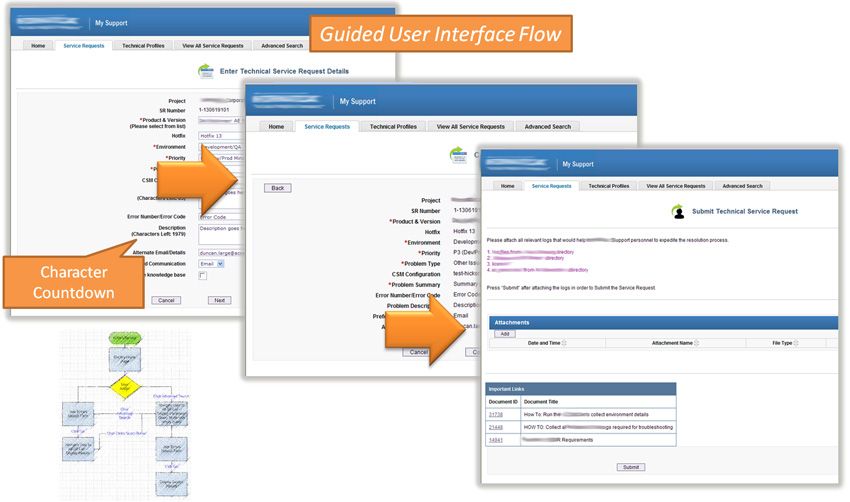Sort attachments by Date and Time column
Image resolution: width=850 pixels, height=502 pixels.
(565, 343)
